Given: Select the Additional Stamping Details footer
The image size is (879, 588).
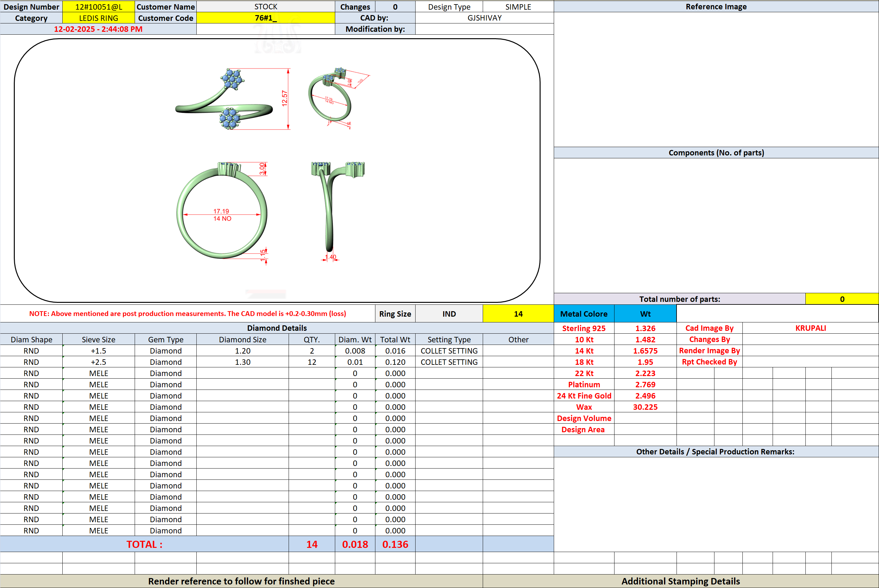Looking at the screenshot, I should pyautogui.click(x=680, y=581).
